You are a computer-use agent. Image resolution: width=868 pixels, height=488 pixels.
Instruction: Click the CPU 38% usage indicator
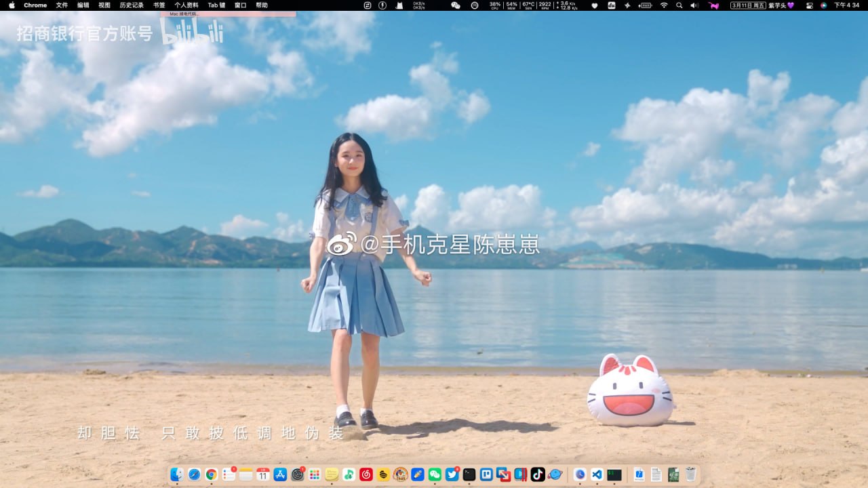coord(494,5)
